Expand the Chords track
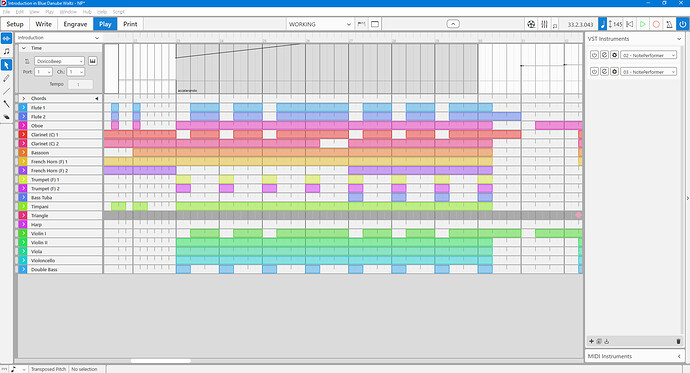The width and height of the screenshot is (690, 373). 24,98
